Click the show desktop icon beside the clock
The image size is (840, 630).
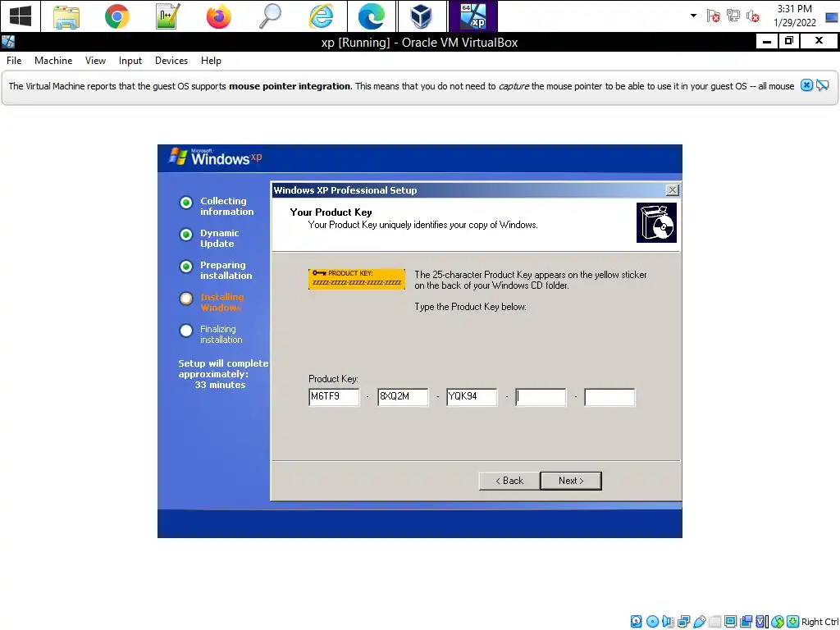832,16
